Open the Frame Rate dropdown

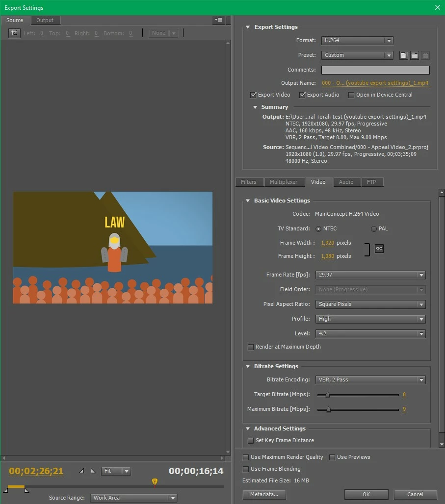370,275
